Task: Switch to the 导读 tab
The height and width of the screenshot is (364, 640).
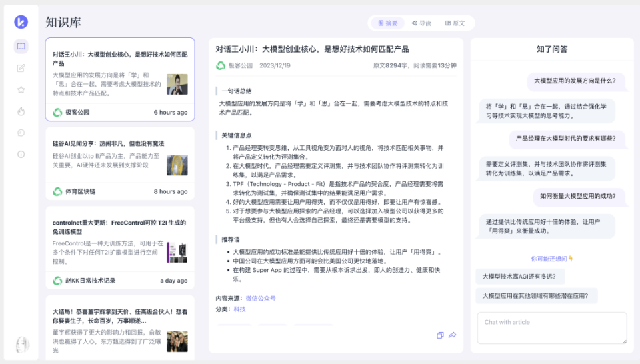Action: [x=421, y=23]
